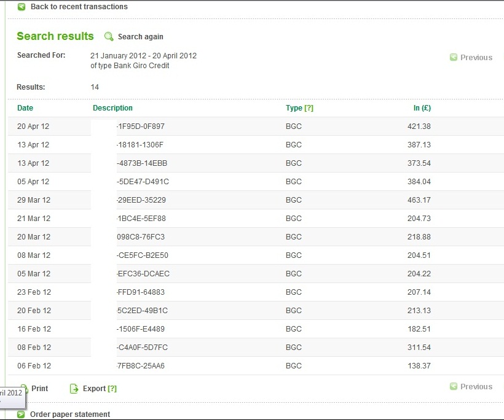Click the Export link text
This screenshot has height=420, width=504.
pyautogui.click(x=94, y=389)
